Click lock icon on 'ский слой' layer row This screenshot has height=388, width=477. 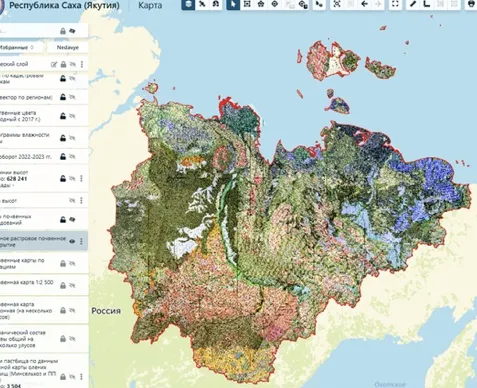point(63,64)
